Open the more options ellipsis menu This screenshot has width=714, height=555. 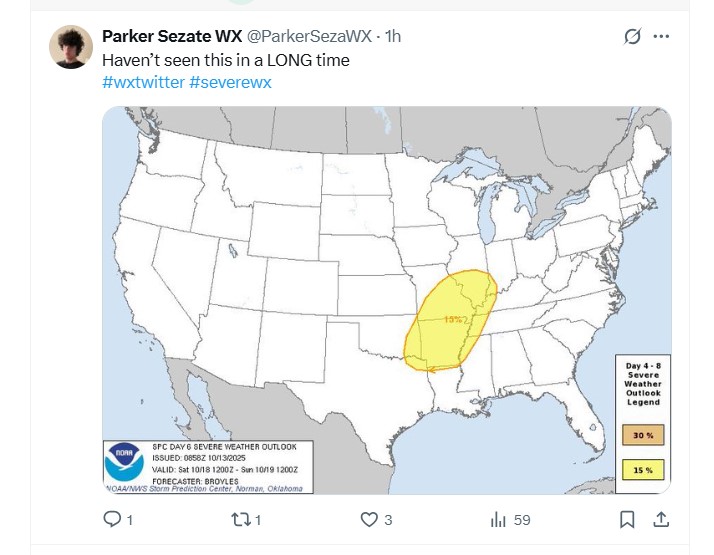[661, 36]
